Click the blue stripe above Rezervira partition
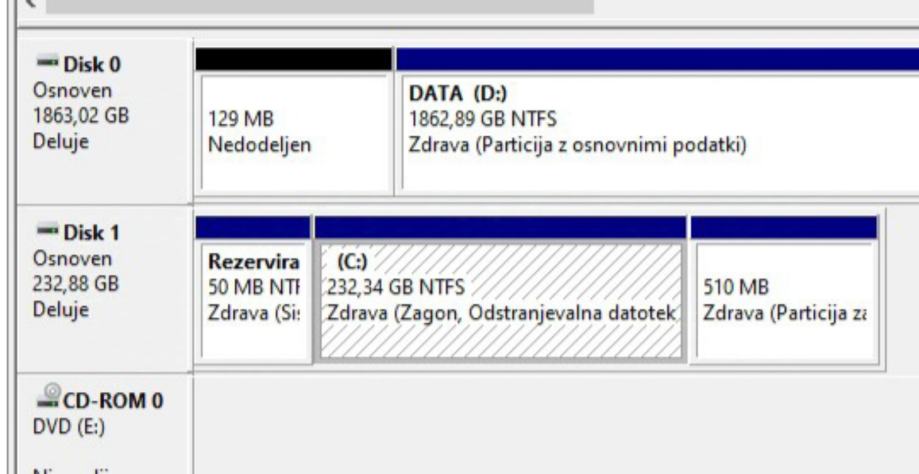The width and height of the screenshot is (919, 474). [255, 227]
